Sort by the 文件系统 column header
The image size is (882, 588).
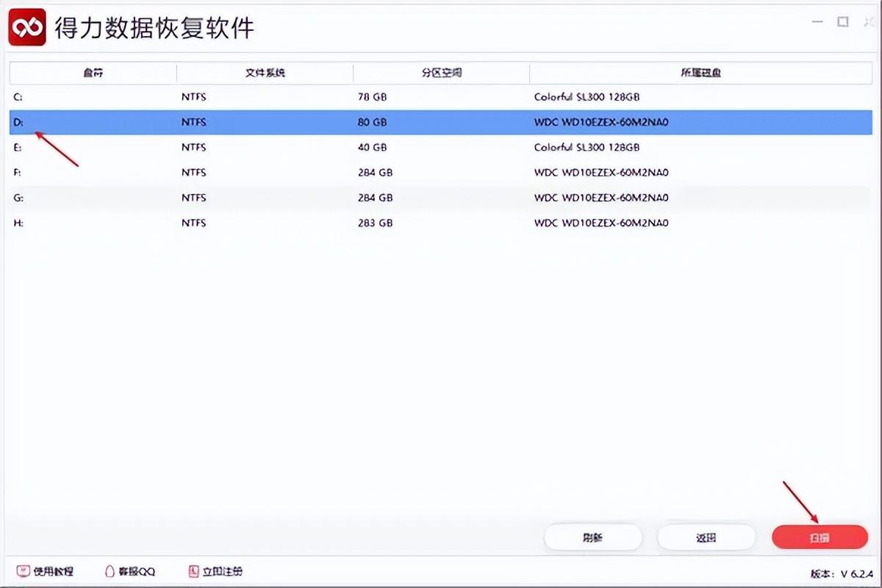point(265,73)
